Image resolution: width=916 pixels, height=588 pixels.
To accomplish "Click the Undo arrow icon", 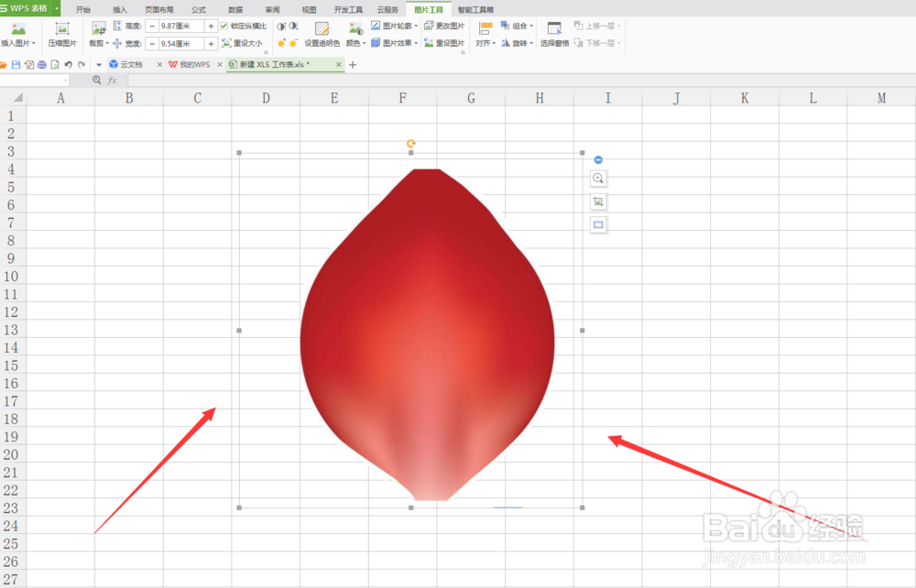I will coord(69,65).
